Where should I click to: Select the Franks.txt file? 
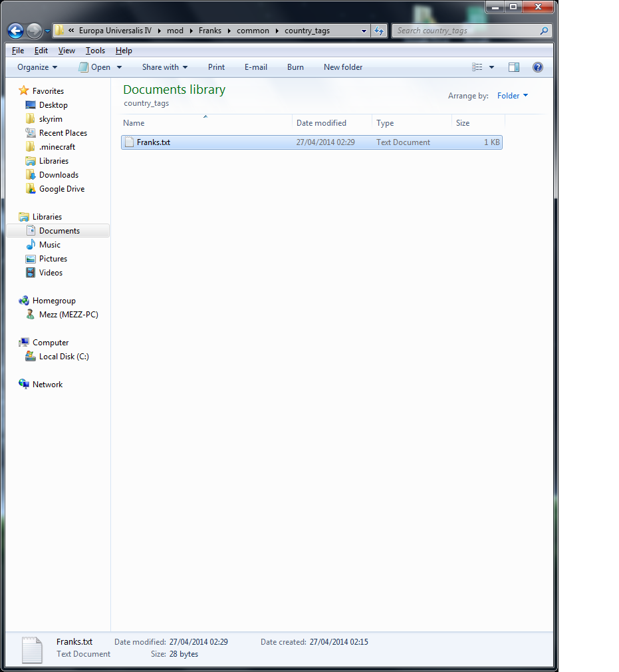pos(311,142)
